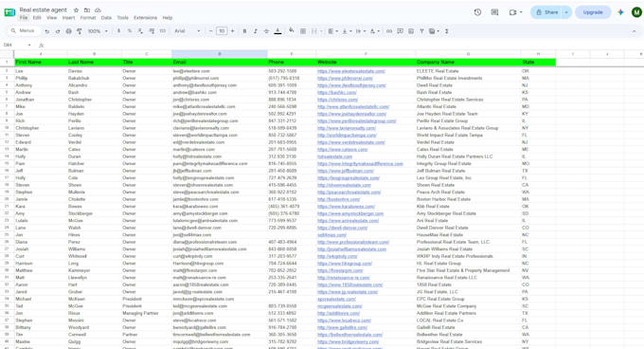Star the Real estate agent document
The width and height of the screenshot is (644, 349).
tap(76, 9)
